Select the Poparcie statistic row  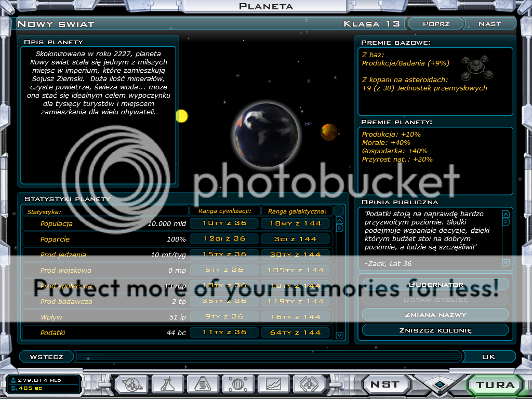(178, 239)
